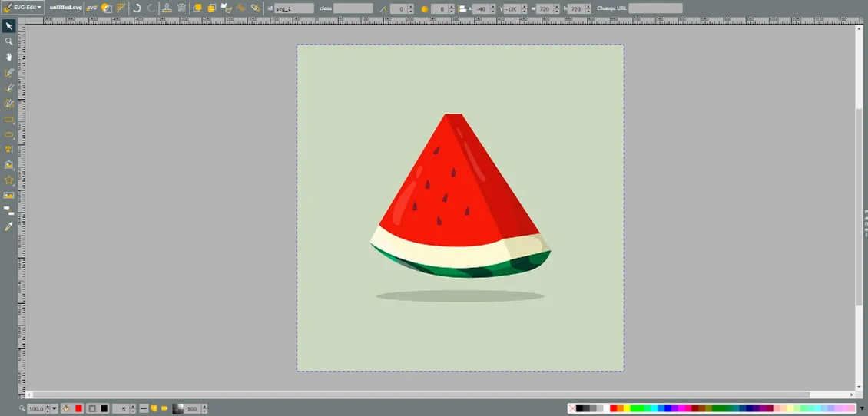Viewport: 868px width, 416px height.
Task: Select the Path tool
Action: tap(9, 103)
